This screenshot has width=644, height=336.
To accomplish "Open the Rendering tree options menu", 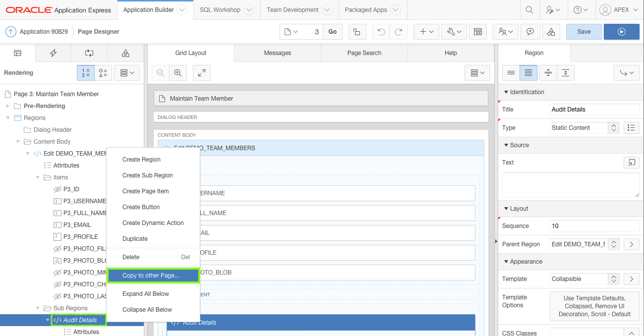I will [x=127, y=73].
